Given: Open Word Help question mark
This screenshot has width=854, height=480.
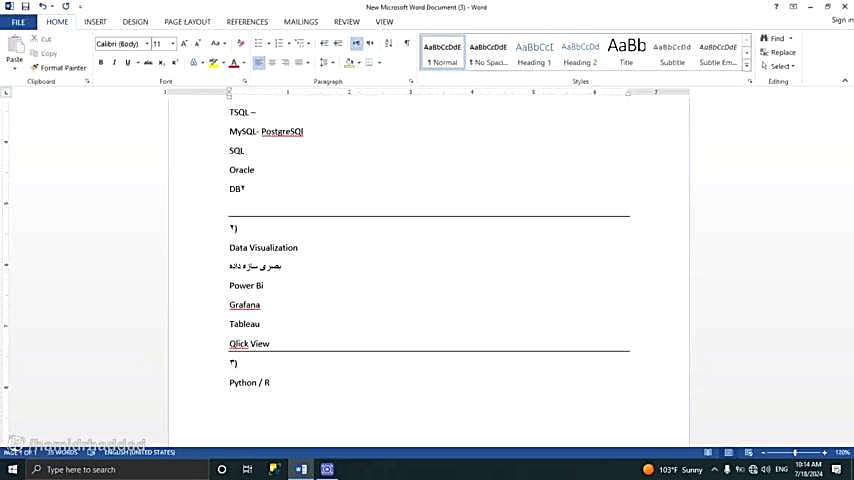Looking at the screenshot, I should coord(776,7).
